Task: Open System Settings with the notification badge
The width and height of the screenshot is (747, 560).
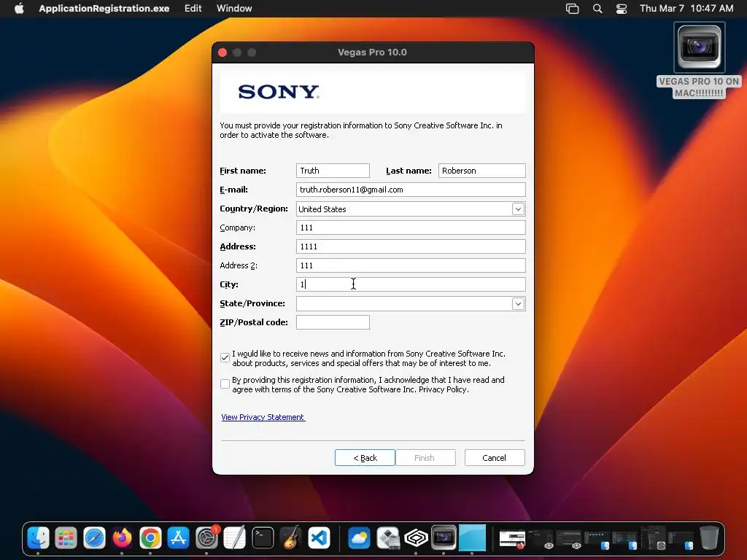Action: (206, 538)
